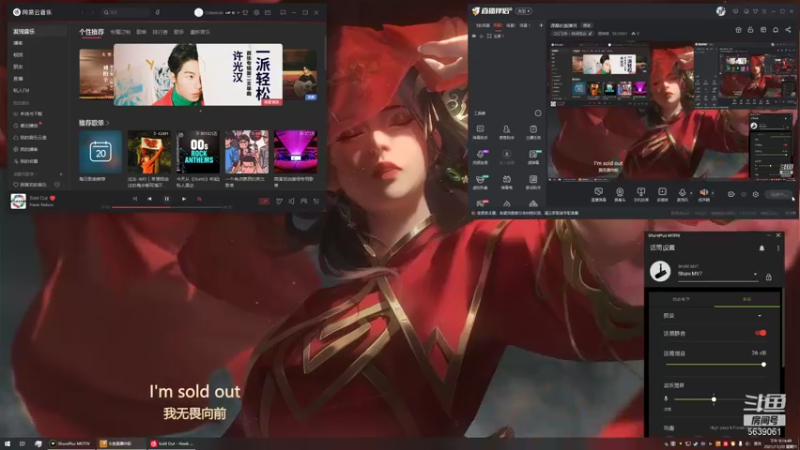This screenshot has width=800, height=450.
Task: Click the volume speaker icon in player bar
Action: click(x=291, y=202)
